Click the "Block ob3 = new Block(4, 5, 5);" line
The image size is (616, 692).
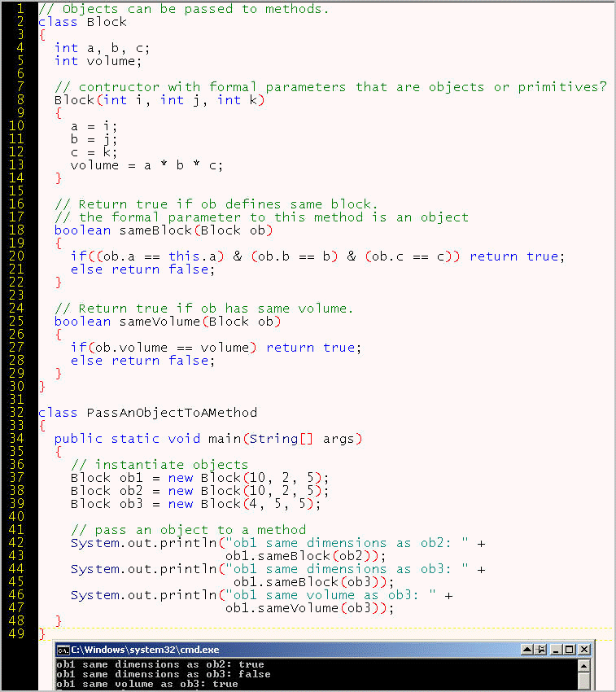pos(195,504)
